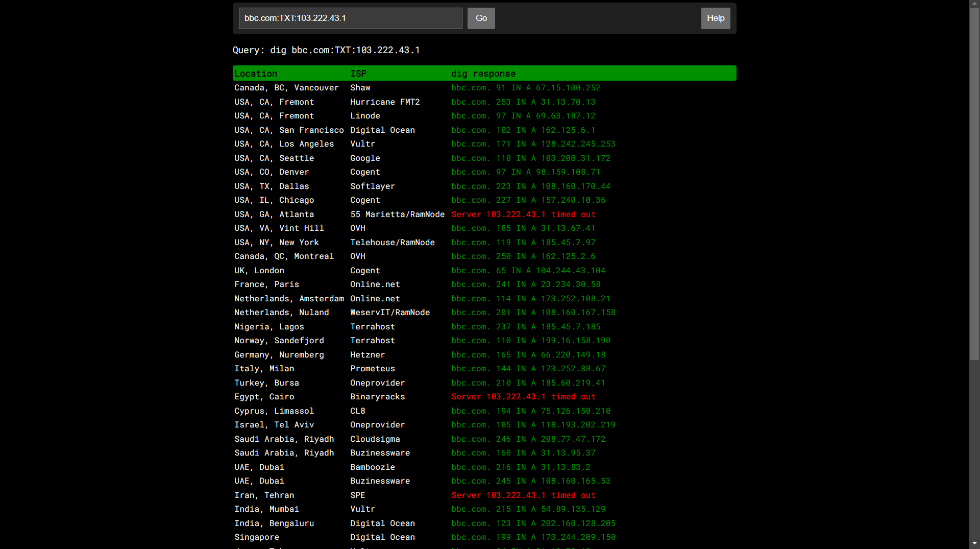Select the Telehouse/RamNode ISP entry
The height and width of the screenshot is (549, 980).
click(392, 243)
